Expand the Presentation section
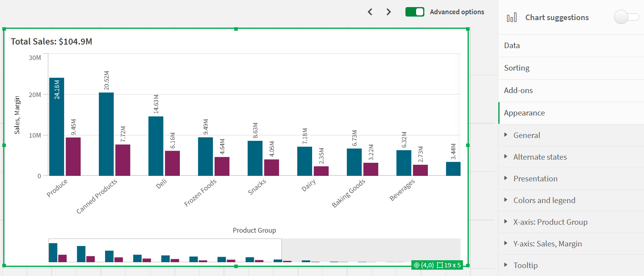This screenshot has height=276, width=644. [535, 179]
